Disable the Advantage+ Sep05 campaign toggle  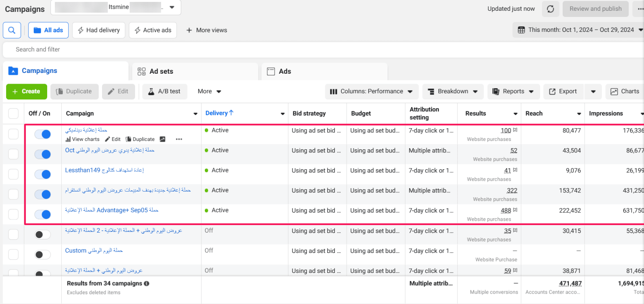[43, 214]
